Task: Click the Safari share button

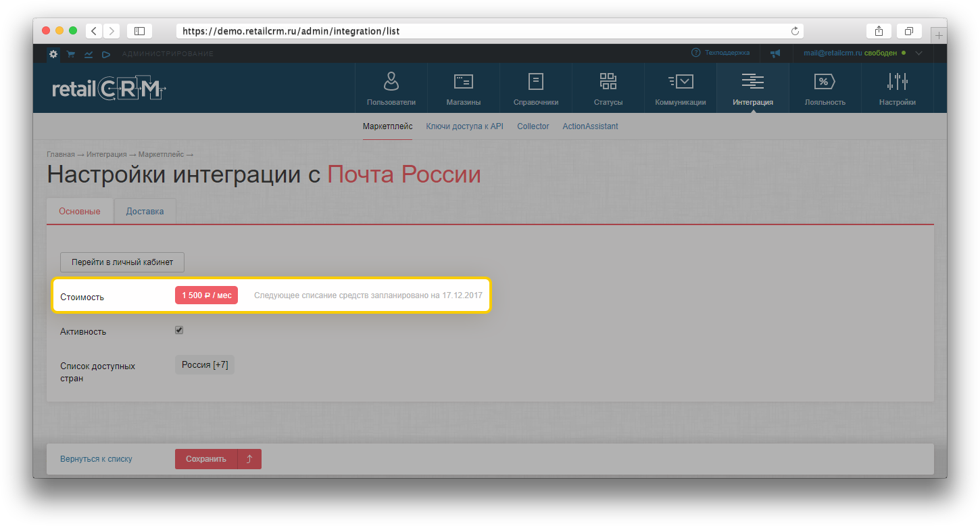Action: tap(879, 30)
